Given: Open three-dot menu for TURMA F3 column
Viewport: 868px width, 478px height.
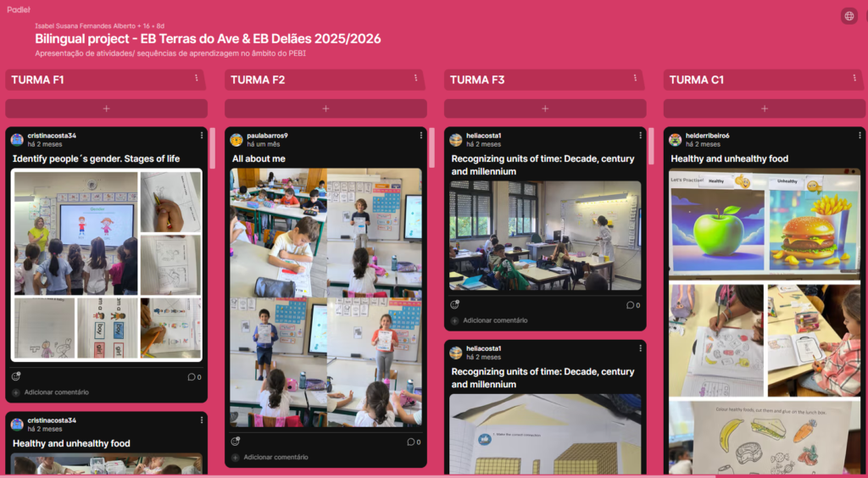Looking at the screenshot, I should [x=635, y=78].
